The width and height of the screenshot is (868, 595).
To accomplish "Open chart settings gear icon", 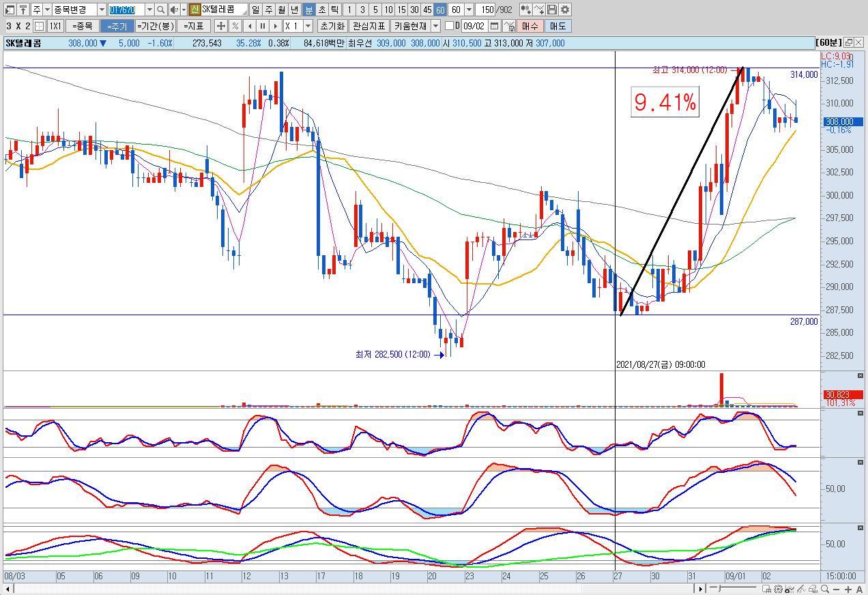I will (x=565, y=10).
